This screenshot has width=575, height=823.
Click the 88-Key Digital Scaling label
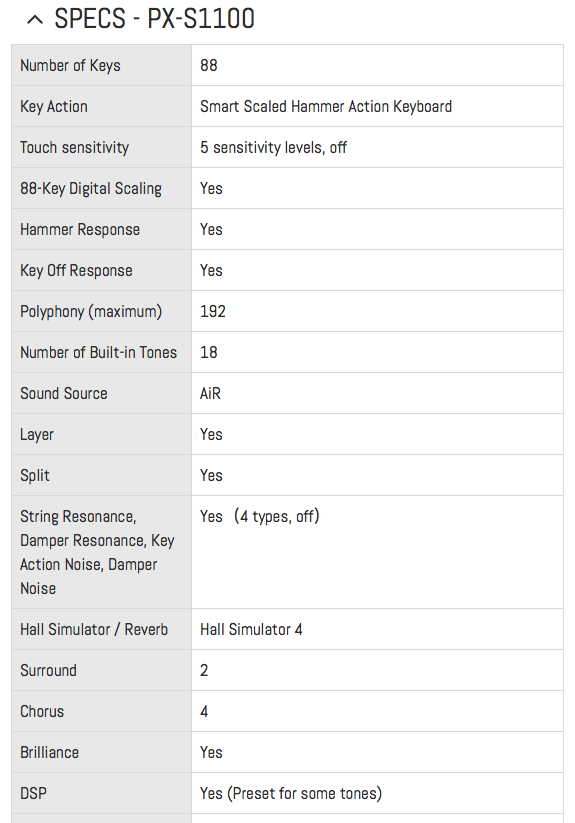click(x=91, y=188)
